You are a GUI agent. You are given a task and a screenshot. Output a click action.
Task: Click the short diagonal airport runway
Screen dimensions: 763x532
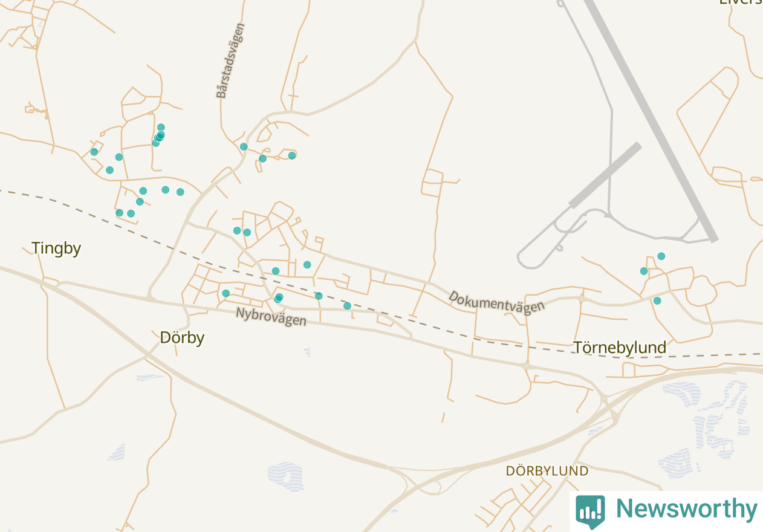click(605, 175)
